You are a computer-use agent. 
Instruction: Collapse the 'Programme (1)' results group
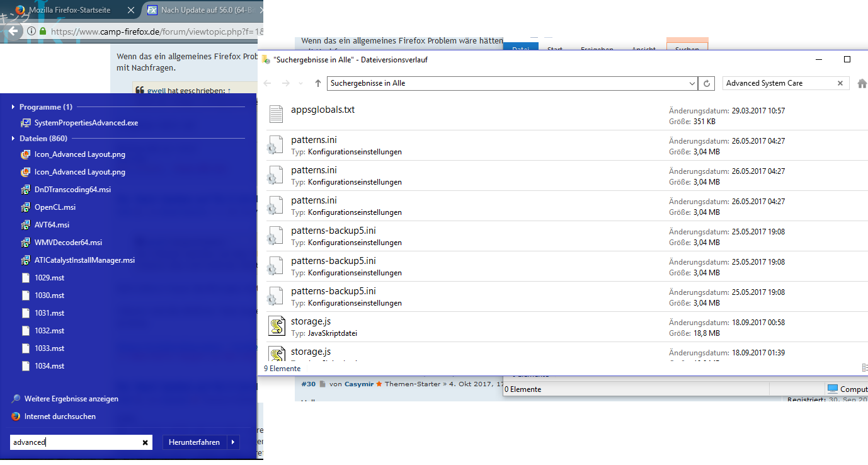pyautogui.click(x=13, y=107)
